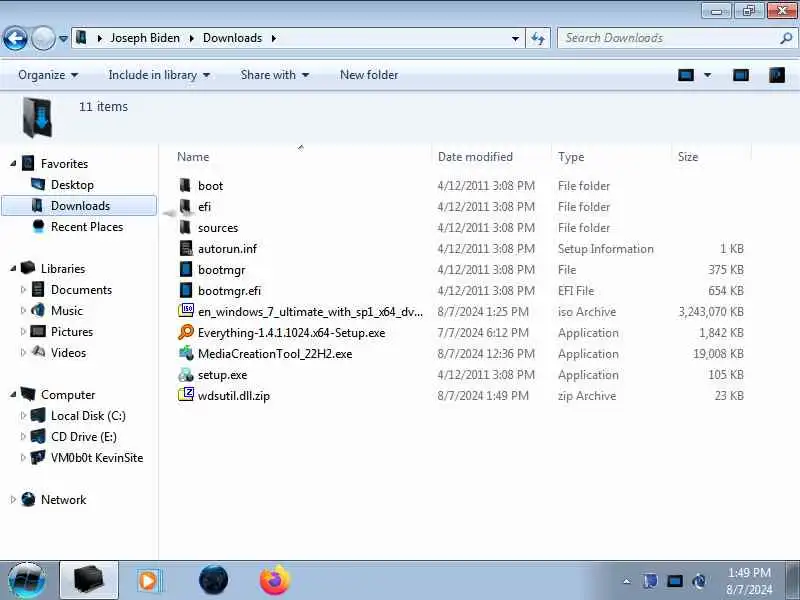The width and height of the screenshot is (800, 600).
Task: Open the Organize menu
Action: click(48, 75)
